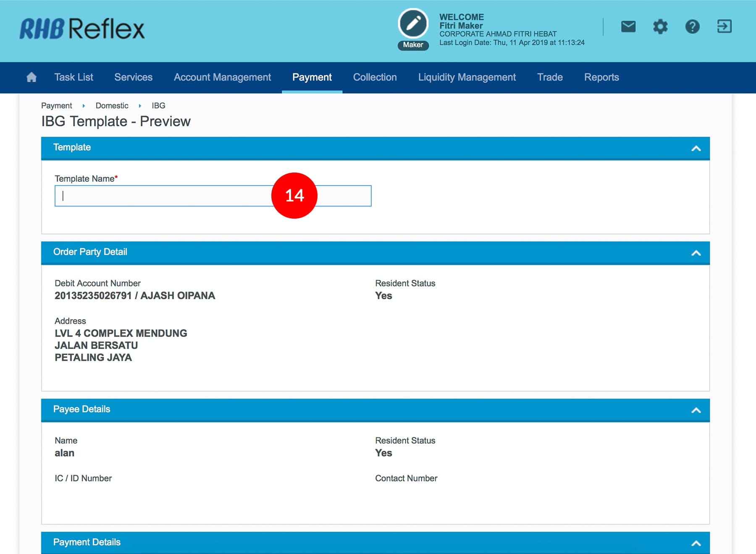This screenshot has height=554, width=756.
Task: Focus the Template Name input field
Action: (x=164, y=196)
